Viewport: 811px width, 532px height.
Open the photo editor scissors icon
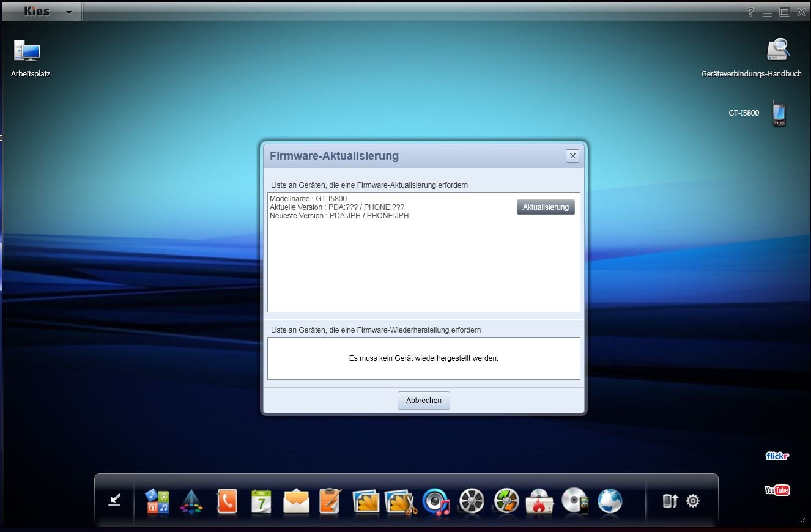coord(401,501)
